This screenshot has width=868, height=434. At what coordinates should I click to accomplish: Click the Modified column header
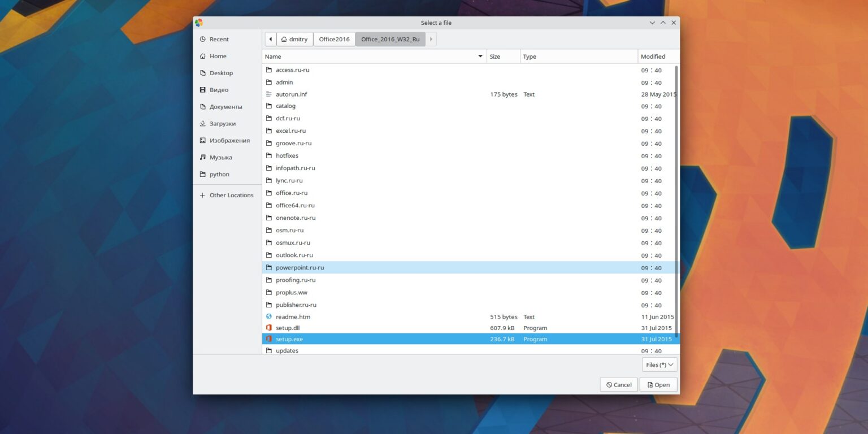click(653, 56)
